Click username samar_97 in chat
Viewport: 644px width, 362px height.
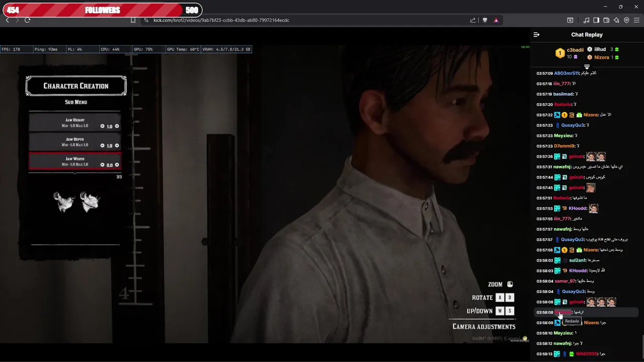click(565, 281)
